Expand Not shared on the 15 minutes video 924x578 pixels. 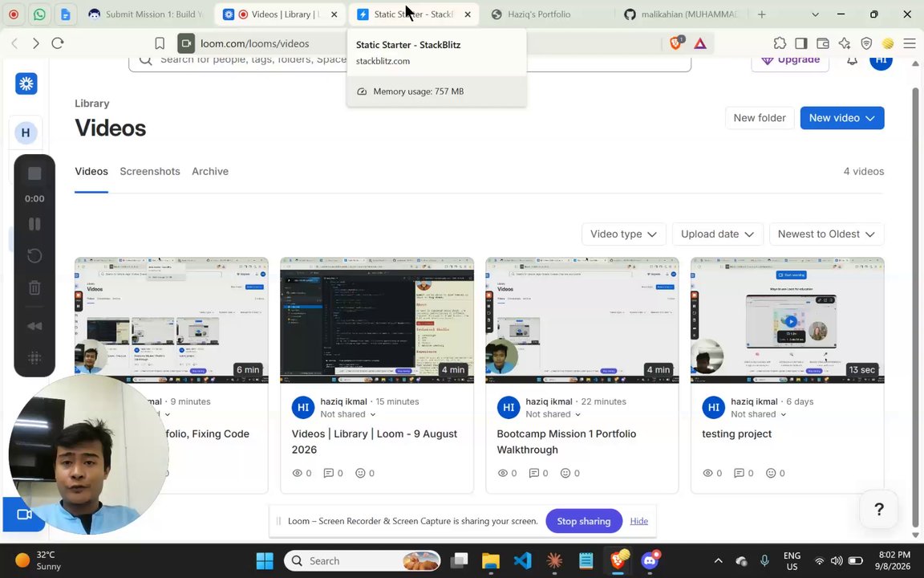347,414
